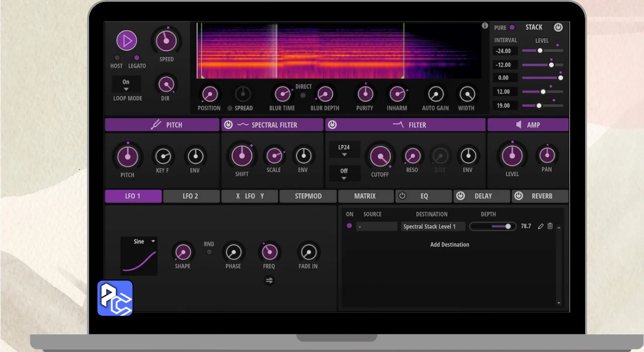Enable the Legato toggle
Viewport: 644px width, 352px height.
coord(136,58)
